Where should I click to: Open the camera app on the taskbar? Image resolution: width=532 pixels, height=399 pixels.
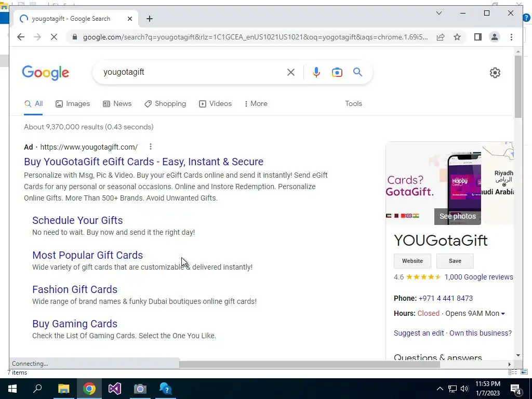[140, 389]
